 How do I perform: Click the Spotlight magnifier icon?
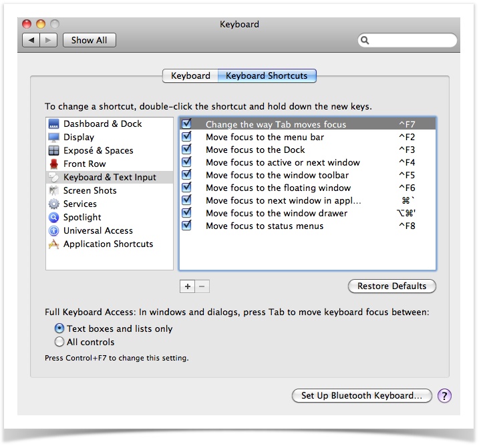pyautogui.click(x=53, y=218)
